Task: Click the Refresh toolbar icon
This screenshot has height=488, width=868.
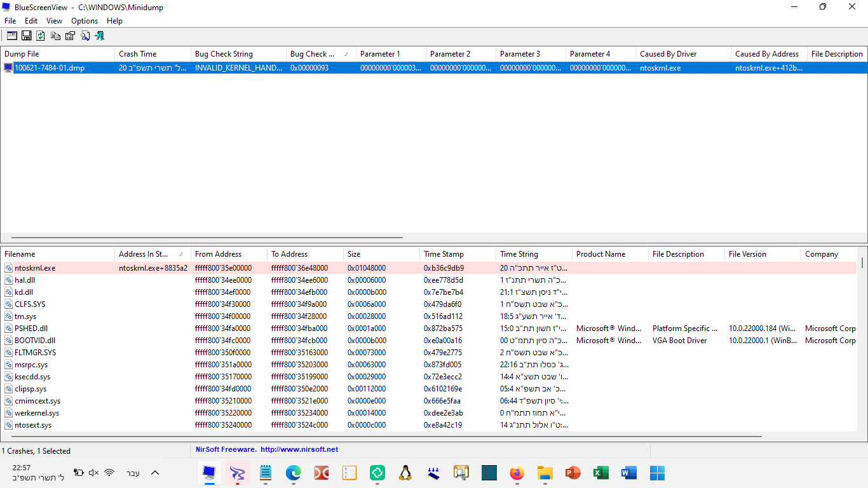Action: 41,36
